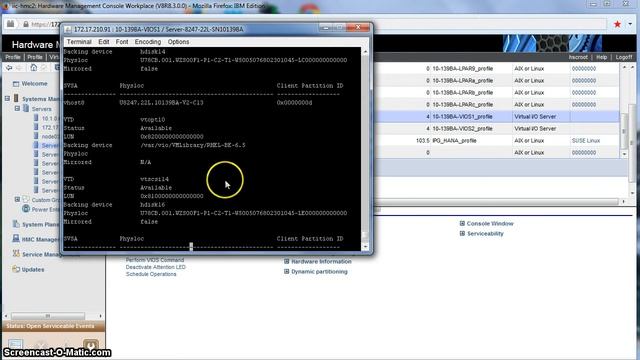The width and height of the screenshot is (640, 360).
Task: Select the node0 server in tree
Action: tap(50, 136)
